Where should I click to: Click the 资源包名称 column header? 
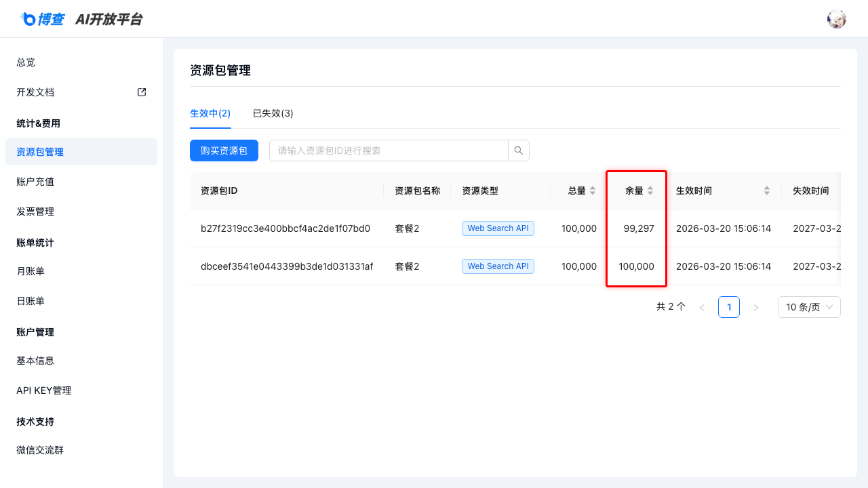click(417, 190)
